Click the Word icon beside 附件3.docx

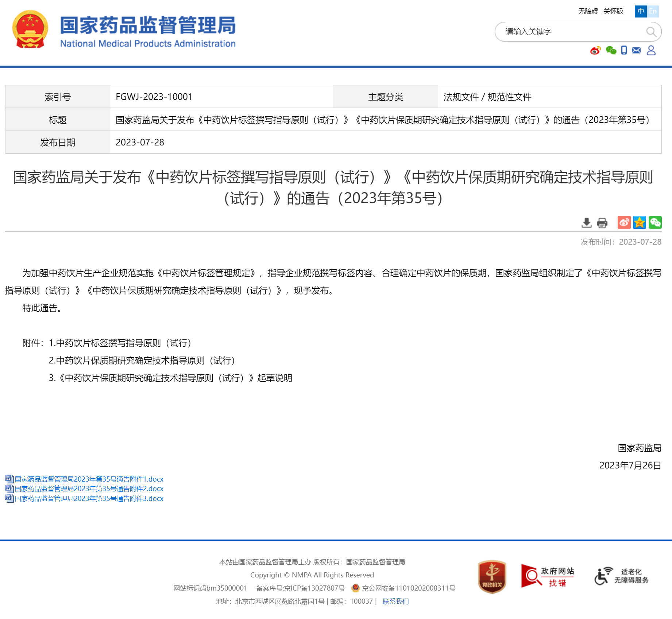click(9, 498)
